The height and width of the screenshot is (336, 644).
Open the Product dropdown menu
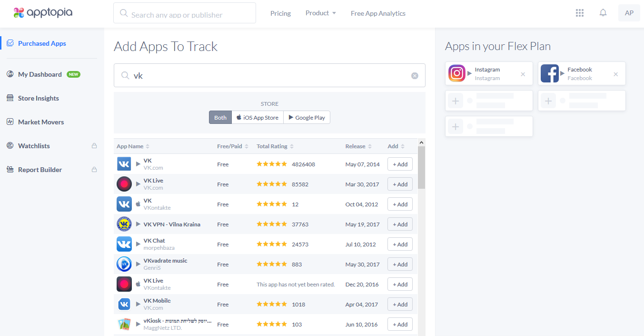320,13
